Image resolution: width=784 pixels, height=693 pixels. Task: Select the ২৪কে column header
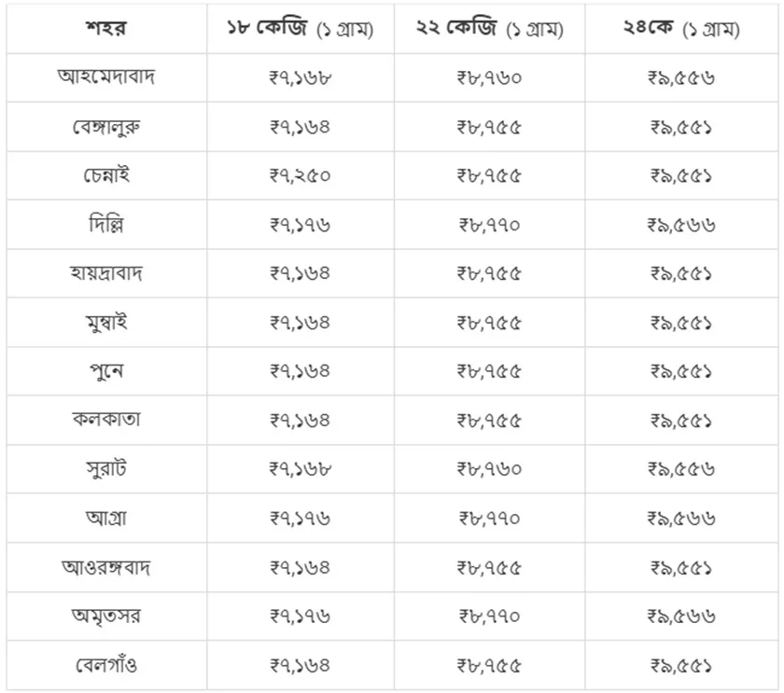tap(681, 28)
